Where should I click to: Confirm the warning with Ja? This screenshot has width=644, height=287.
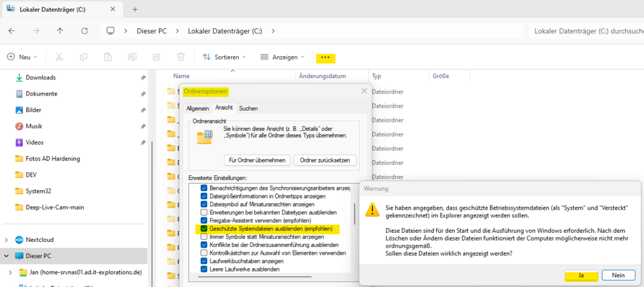581,275
